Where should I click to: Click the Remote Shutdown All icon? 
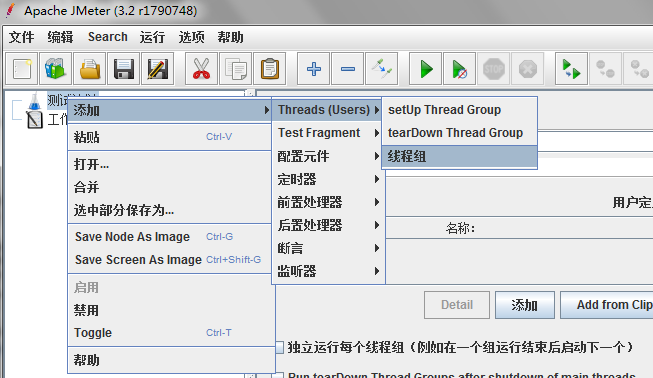pyautogui.click(x=639, y=69)
